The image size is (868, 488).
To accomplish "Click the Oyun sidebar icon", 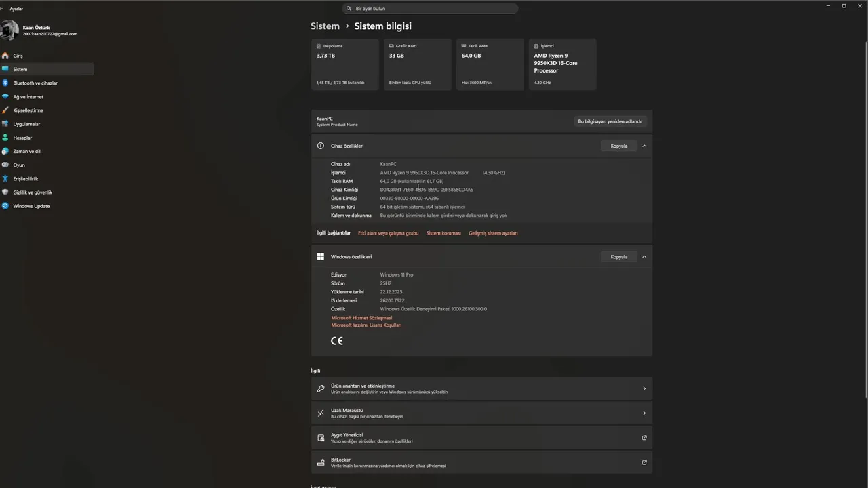I will [5, 165].
